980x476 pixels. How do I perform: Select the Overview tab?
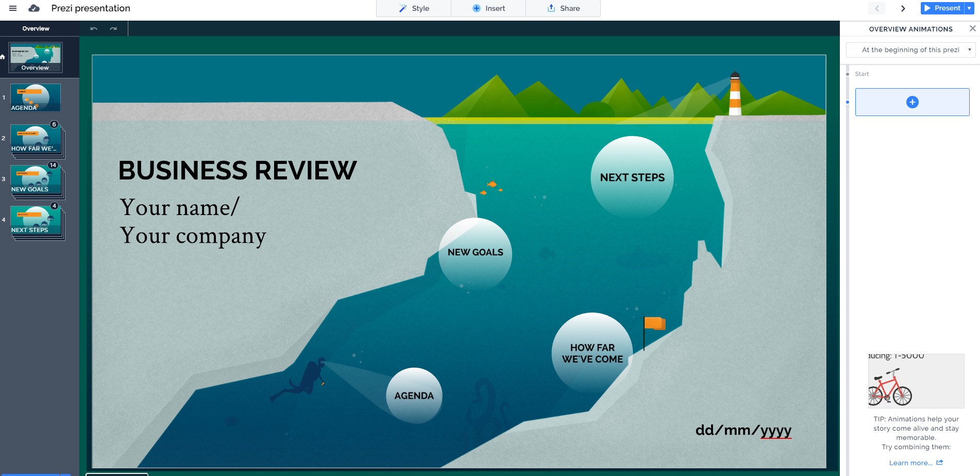click(x=35, y=28)
